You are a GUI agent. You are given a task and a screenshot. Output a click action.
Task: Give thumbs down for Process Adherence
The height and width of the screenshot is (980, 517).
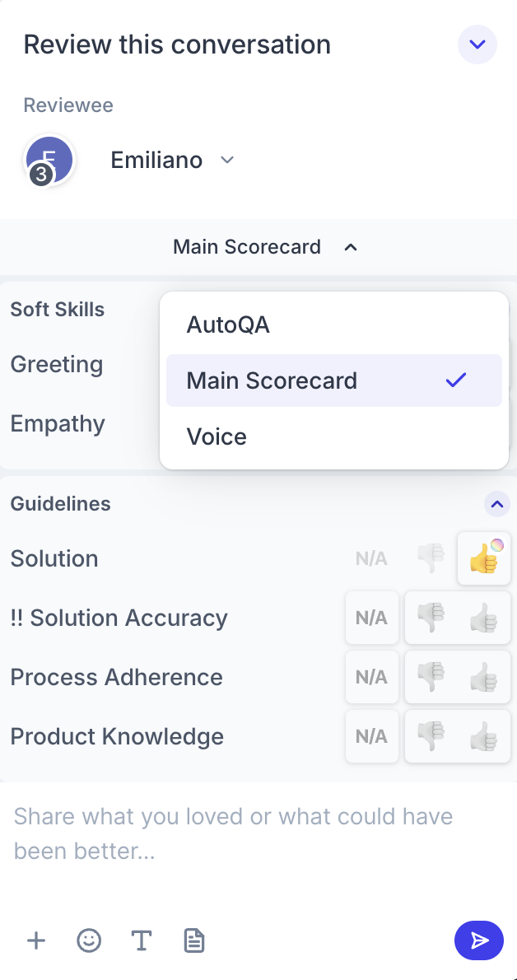[431, 677]
